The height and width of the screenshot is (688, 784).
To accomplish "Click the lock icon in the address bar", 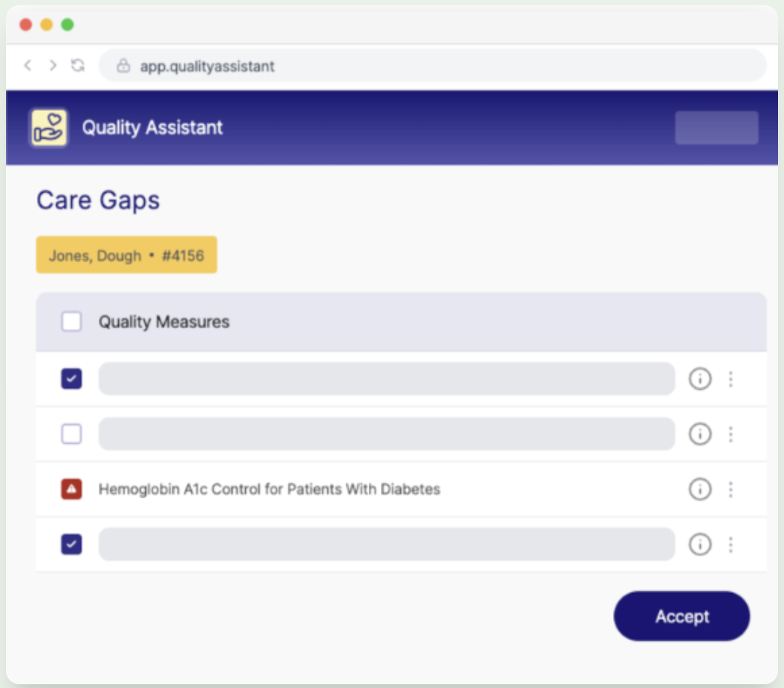I will point(124,67).
